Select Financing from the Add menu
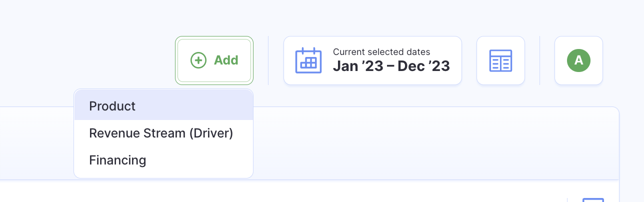Screen dimensions: 644x202 click(x=117, y=160)
